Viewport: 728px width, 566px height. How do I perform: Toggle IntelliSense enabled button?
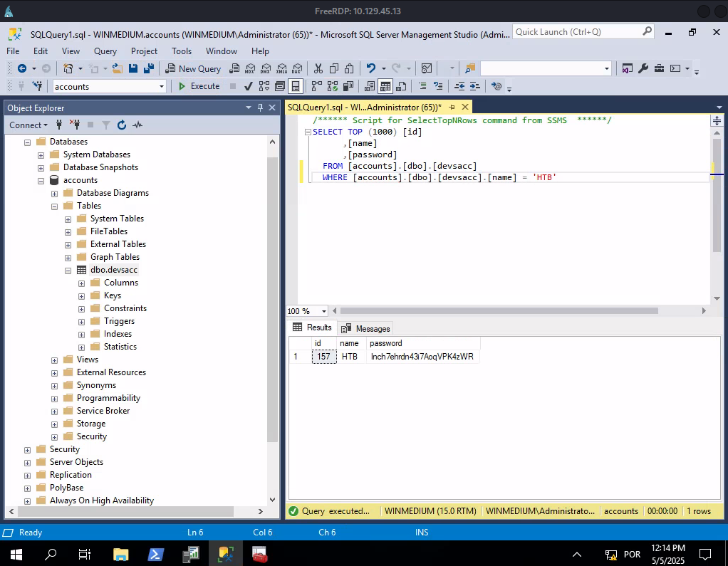[x=296, y=86]
